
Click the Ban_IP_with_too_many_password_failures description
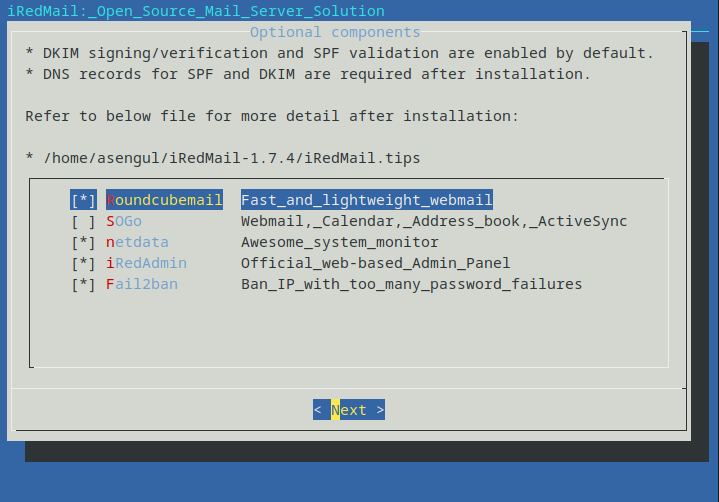pyautogui.click(x=411, y=284)
